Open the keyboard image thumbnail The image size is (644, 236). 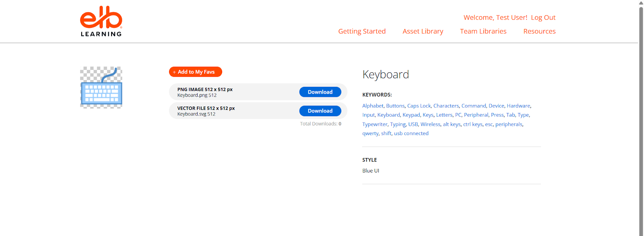(x=101, y=88)
